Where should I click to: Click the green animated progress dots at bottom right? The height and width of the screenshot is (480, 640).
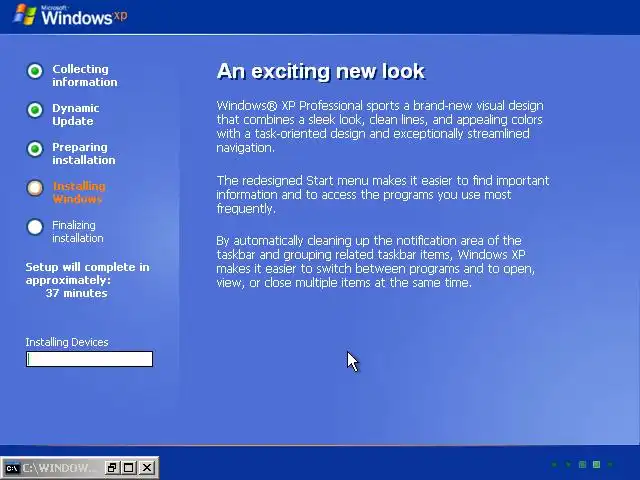582,464
